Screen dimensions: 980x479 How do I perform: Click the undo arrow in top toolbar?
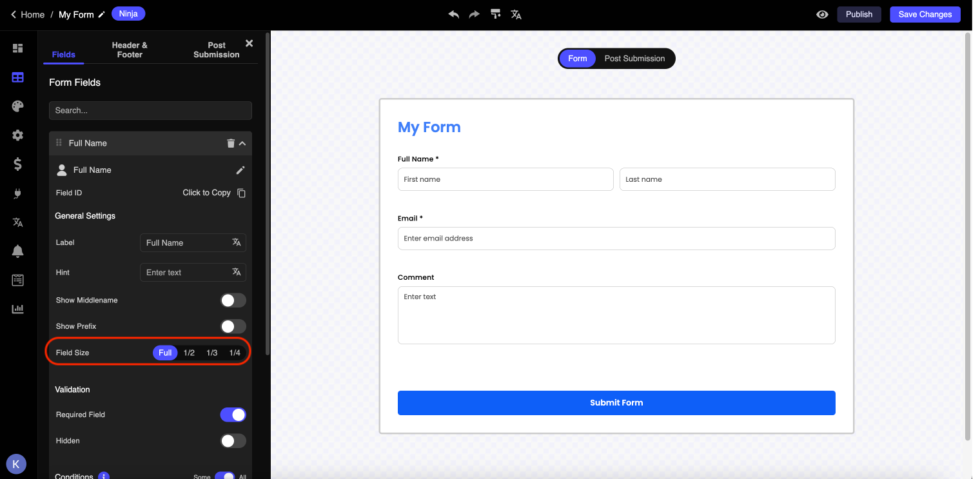click(x=454, y=14)
